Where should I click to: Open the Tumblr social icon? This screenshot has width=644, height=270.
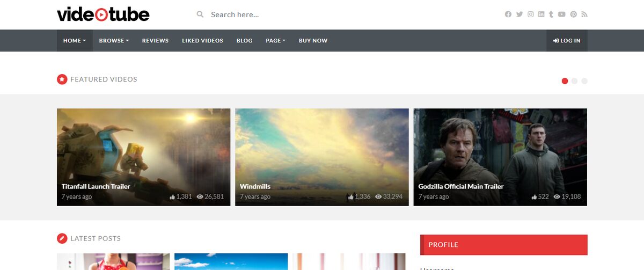point(551,14)
